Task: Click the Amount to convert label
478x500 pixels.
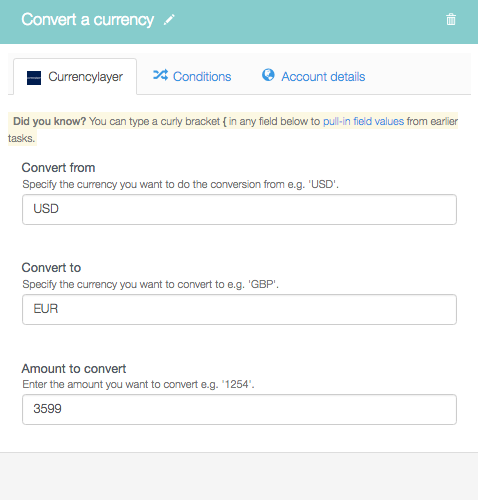Action: pos(74,369)
